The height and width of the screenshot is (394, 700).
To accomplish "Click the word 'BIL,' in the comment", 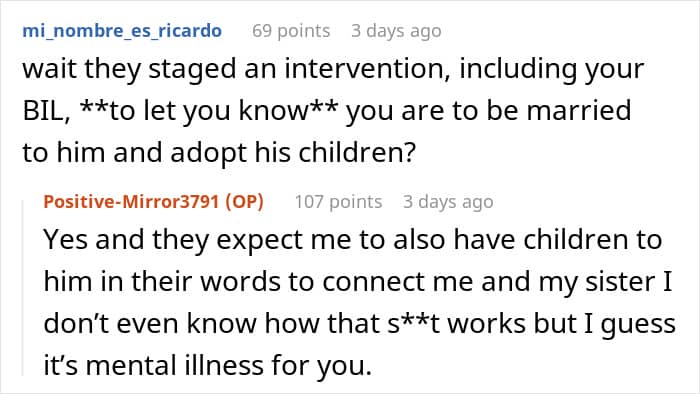I will (46, 111).
